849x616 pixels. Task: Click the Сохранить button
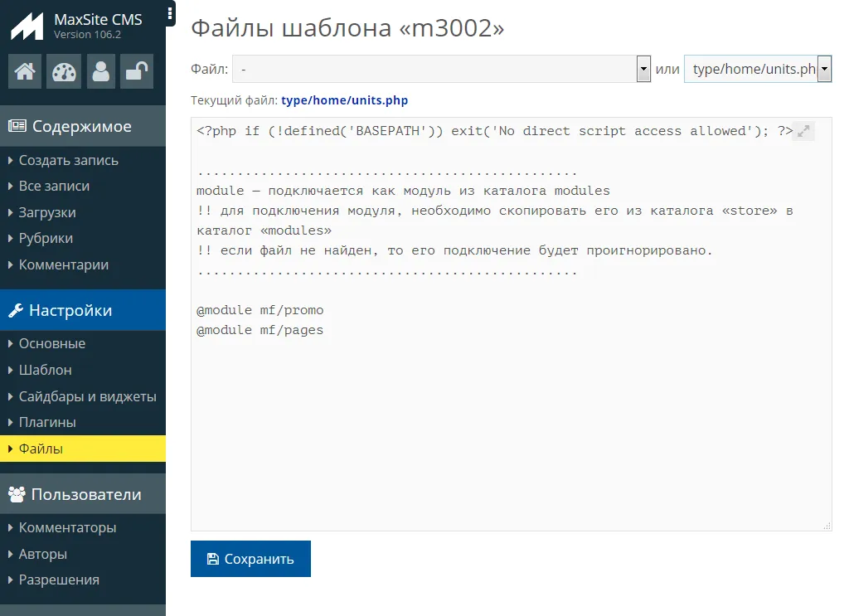pyautogui.click(x=250, y=559)
